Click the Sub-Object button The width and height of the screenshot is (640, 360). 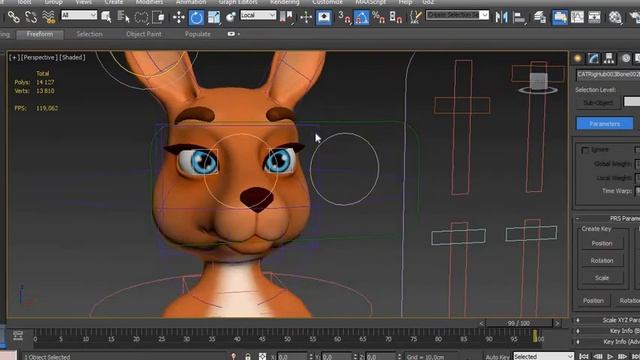tap(598, 103)
